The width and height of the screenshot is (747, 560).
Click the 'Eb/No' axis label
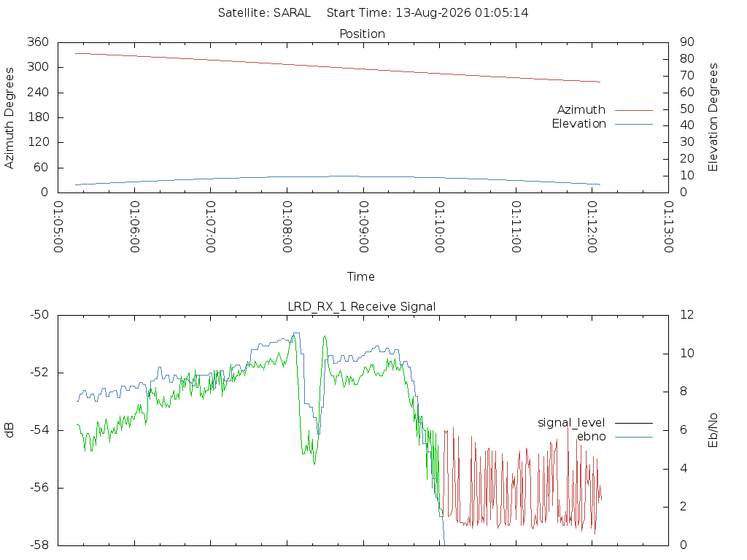click(x=713, y=430)
